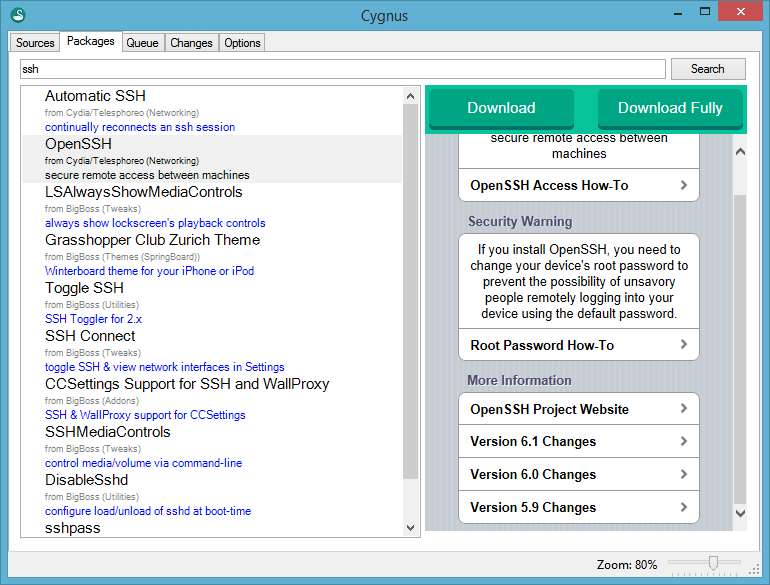This screenshot has height=585, width=770.
Task: Open Version 5.9 Changes
Action: click(578, 507)
